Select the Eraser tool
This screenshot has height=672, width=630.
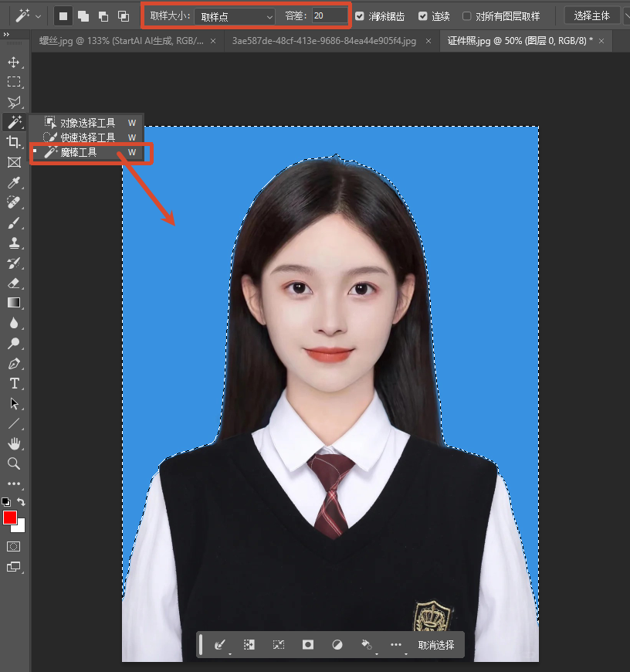click(x=14, y=283)
